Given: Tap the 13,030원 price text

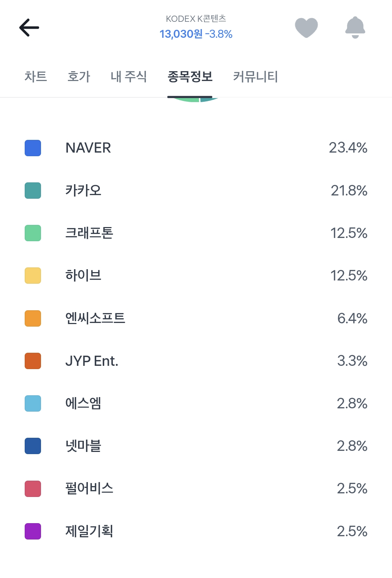Looking at the screenshot, I should pyautogui.click(x=181, y=34).
